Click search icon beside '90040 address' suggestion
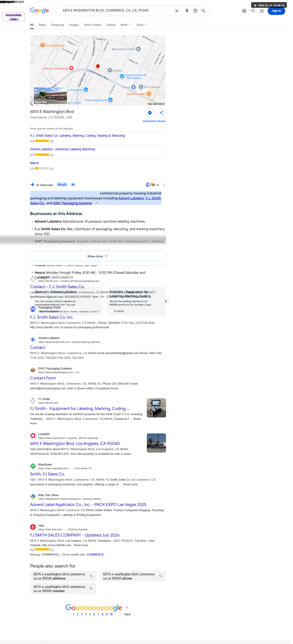Viewport: 293px width, 644px height. (91, 576)
